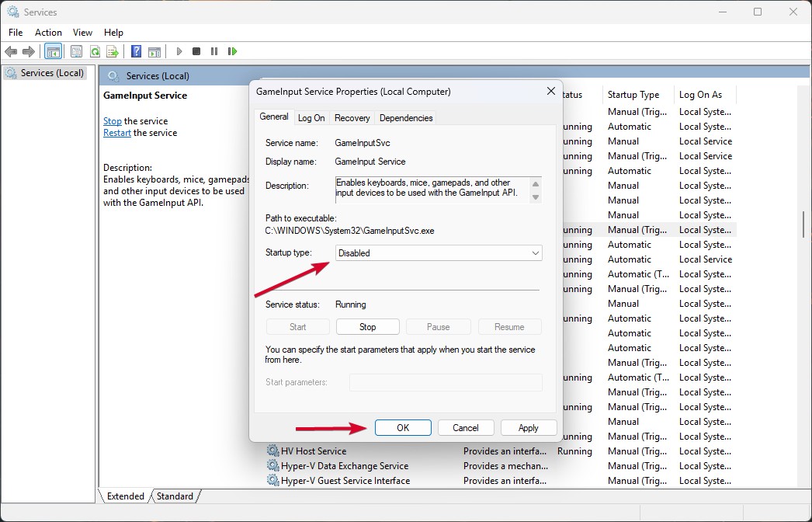This screenshot has height=522, width=812.
Task: Open the Action menu
Action: click(48, 33)
